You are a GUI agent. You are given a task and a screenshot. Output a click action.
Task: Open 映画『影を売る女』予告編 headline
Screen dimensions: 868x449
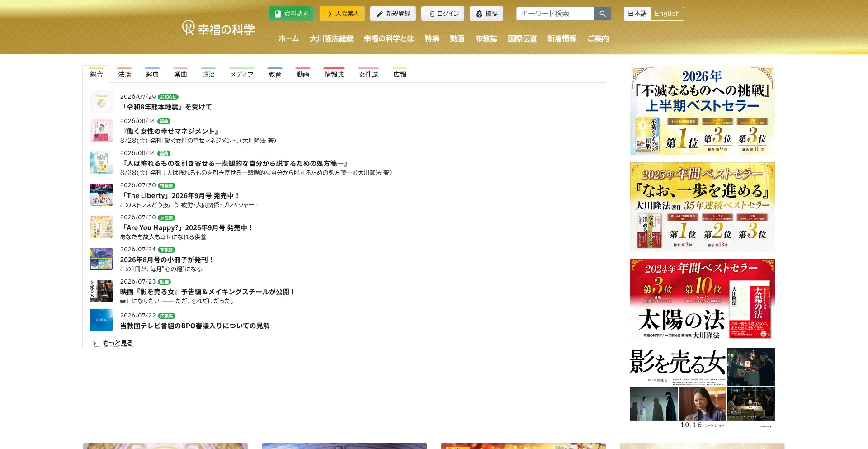coord(208,292)
